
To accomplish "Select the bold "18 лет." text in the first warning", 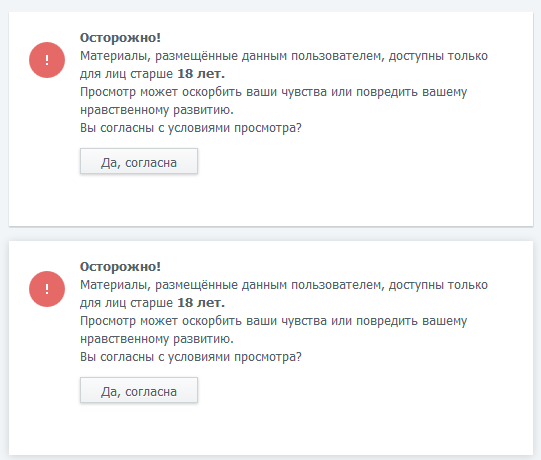I will point(201,74).
